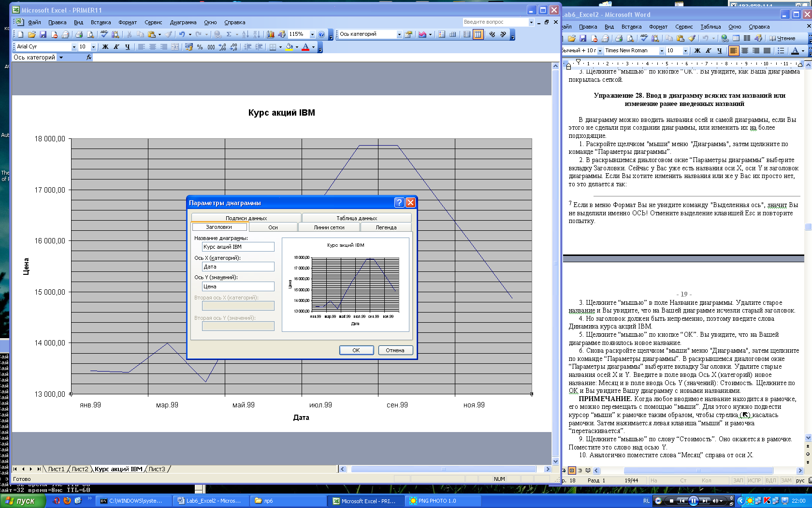
Task: Click the Format Painter brush in Excel
Action: [x=168, y=34]
